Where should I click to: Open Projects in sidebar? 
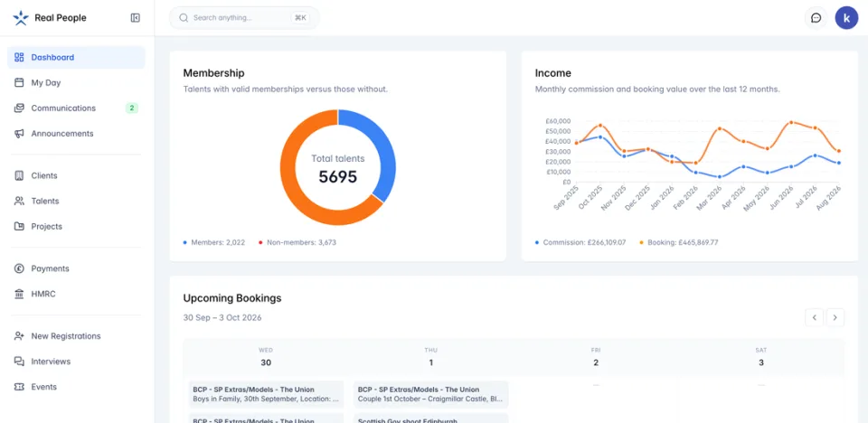point(76,227)
